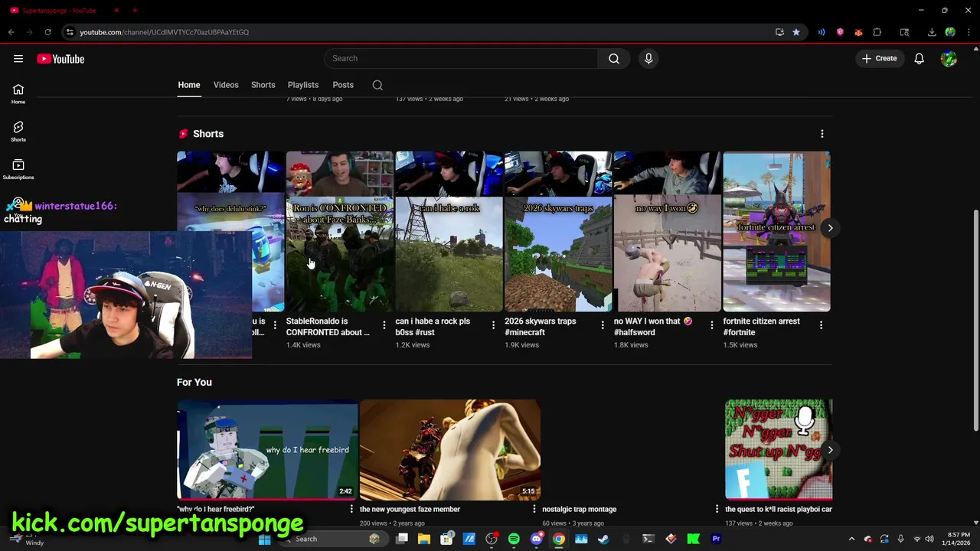Viewport: 980px width, 551px height.
Task: Open the YouTube hamburger guide menu
Action: (x=18, y=59)
